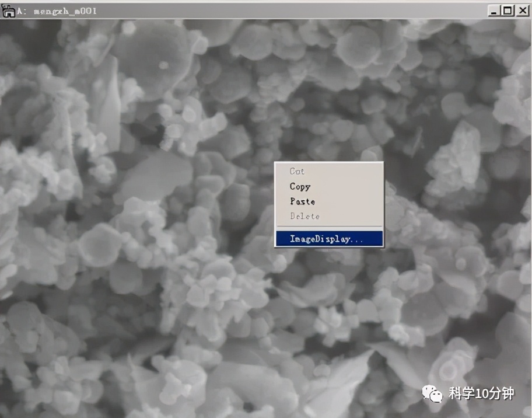The image size is (532, 418).
Task: Open the window system icon in title bar
Action: tap(9, 11)
